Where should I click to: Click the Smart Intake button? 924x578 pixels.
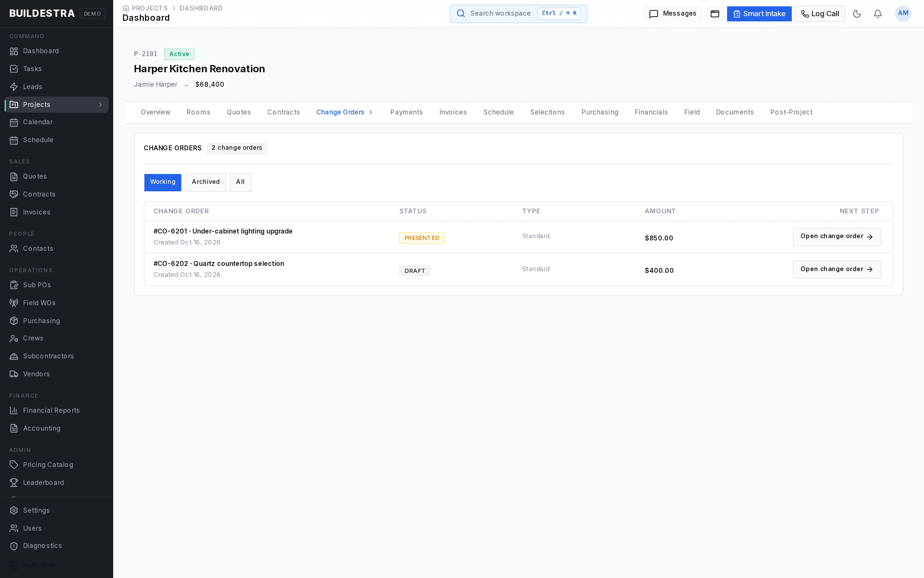[759, 14]
